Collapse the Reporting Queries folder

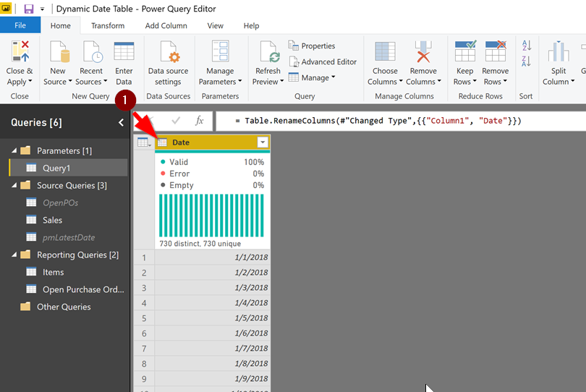[14, 255]
